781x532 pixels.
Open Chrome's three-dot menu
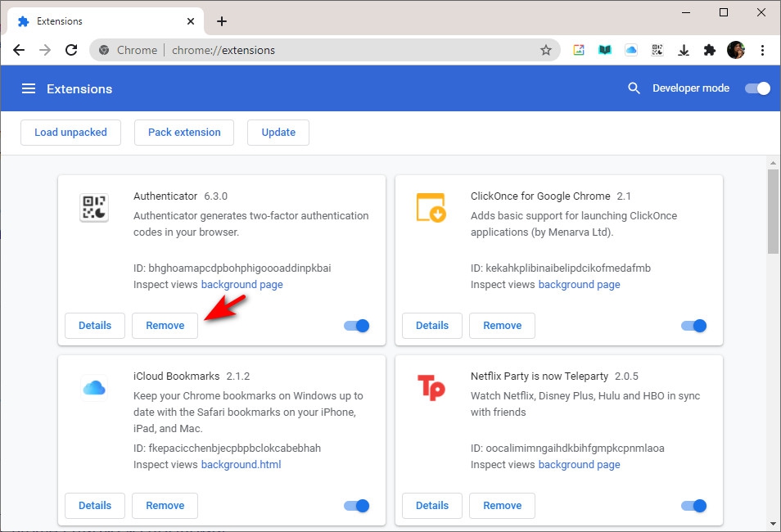[762, 50]
